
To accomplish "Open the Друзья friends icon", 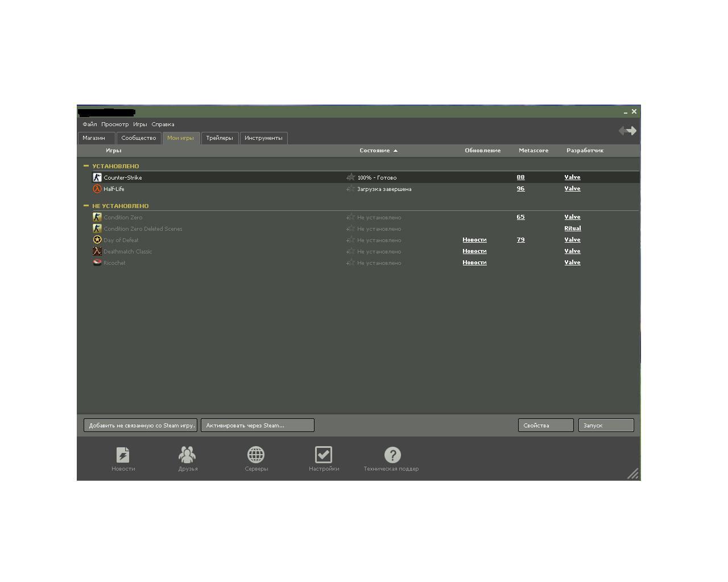I will [187, 455].
